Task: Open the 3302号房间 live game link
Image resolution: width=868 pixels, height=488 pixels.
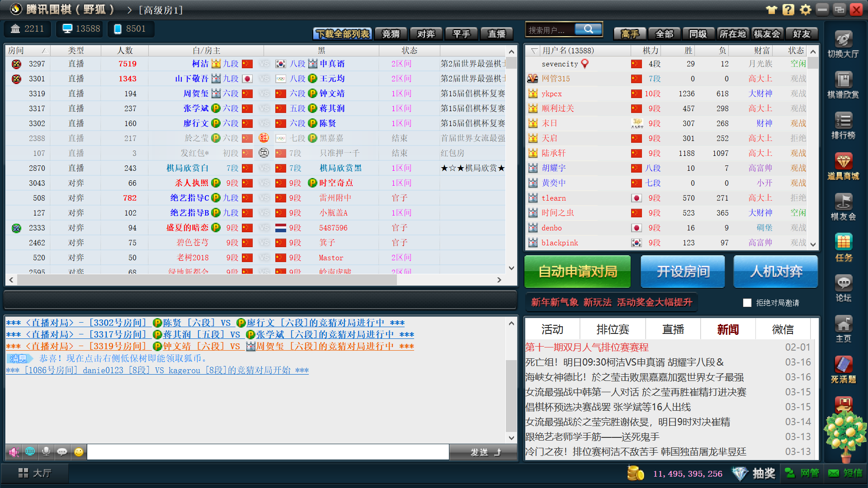Action: click(x=118, y=323)
